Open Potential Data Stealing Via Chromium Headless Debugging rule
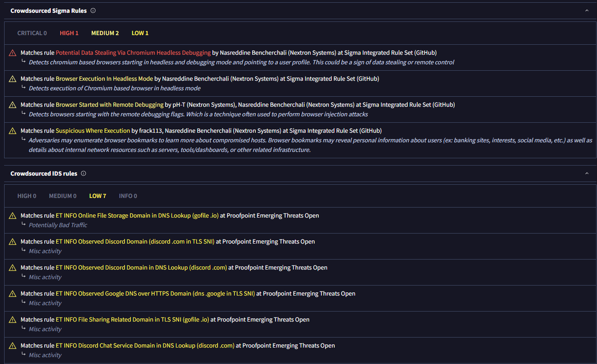 (x=133, y=53)
